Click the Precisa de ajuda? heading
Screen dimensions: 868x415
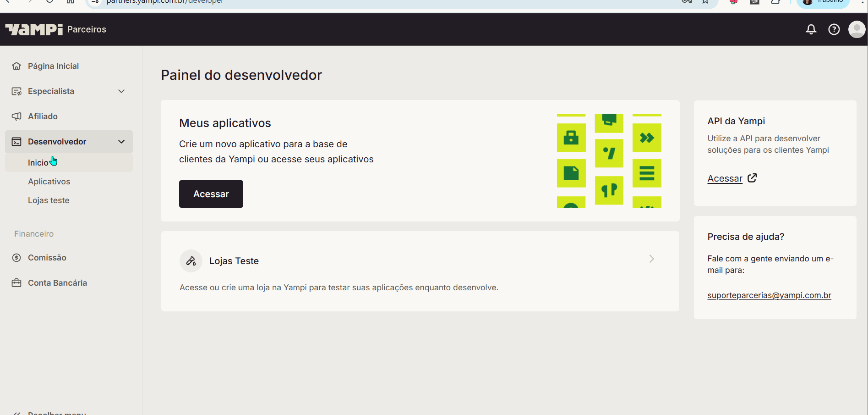[x=746, y=237]
